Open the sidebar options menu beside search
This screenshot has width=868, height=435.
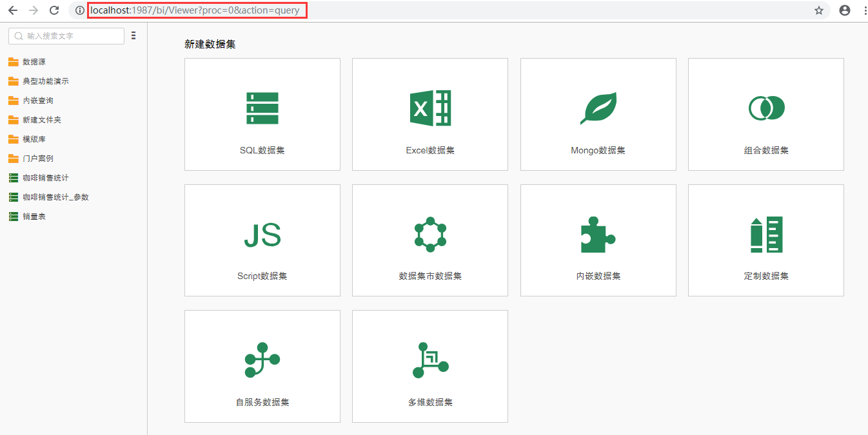coord(133,36)
